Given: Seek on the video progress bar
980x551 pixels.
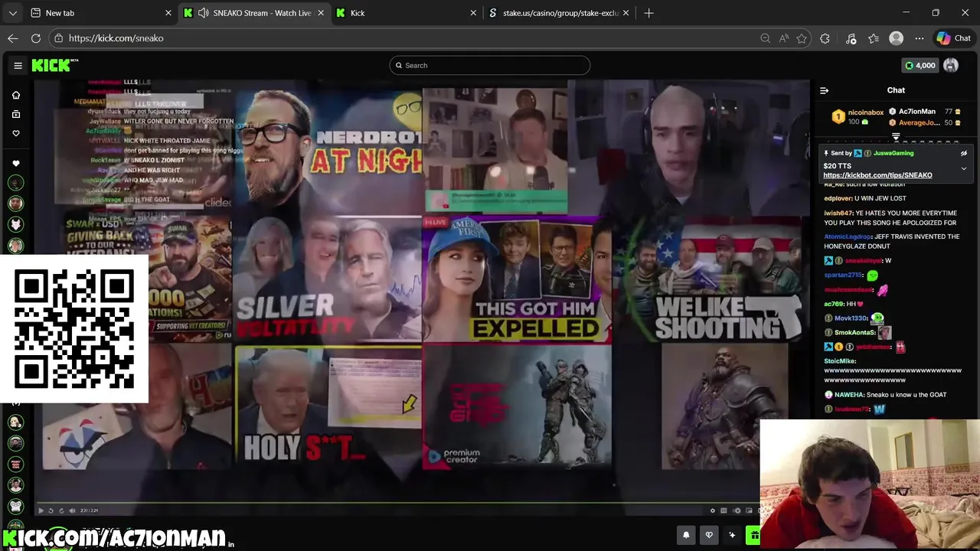Looking at the screenshot, I should (398, 502).
